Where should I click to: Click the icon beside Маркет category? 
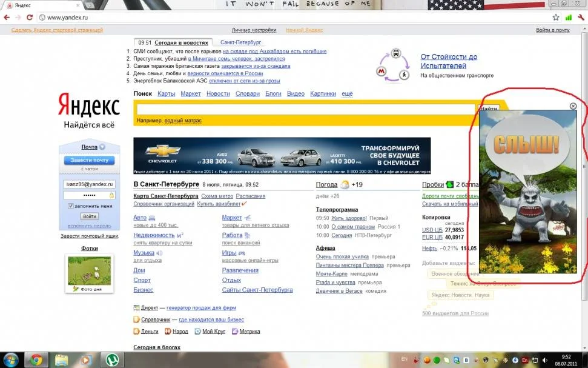(247, 218)
